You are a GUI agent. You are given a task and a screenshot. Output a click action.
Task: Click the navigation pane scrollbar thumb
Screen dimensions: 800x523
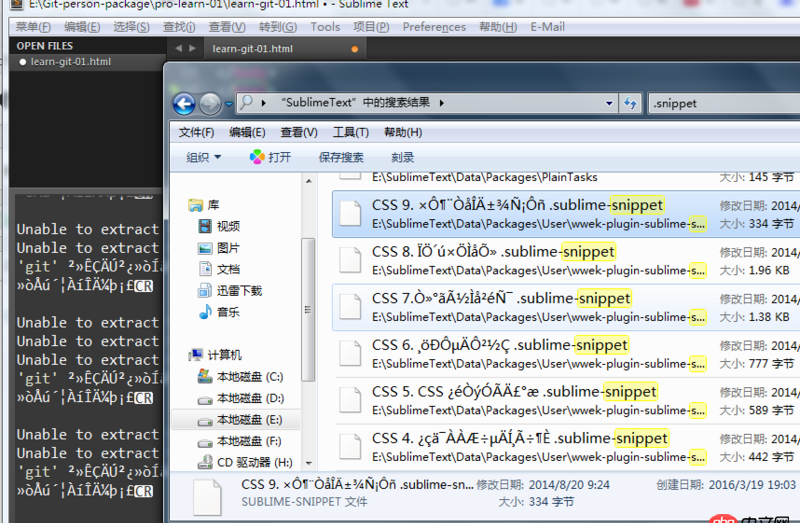[308, 310]
